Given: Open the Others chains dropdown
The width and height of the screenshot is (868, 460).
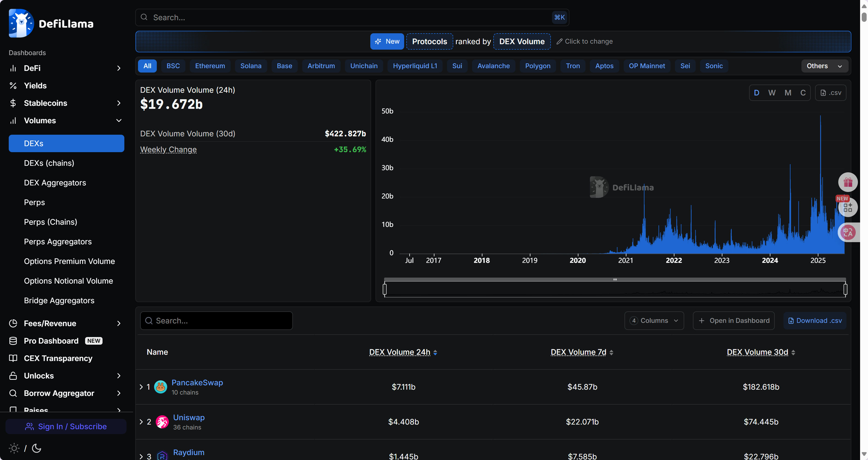Looking at the screenshot, I should (825, 66).
